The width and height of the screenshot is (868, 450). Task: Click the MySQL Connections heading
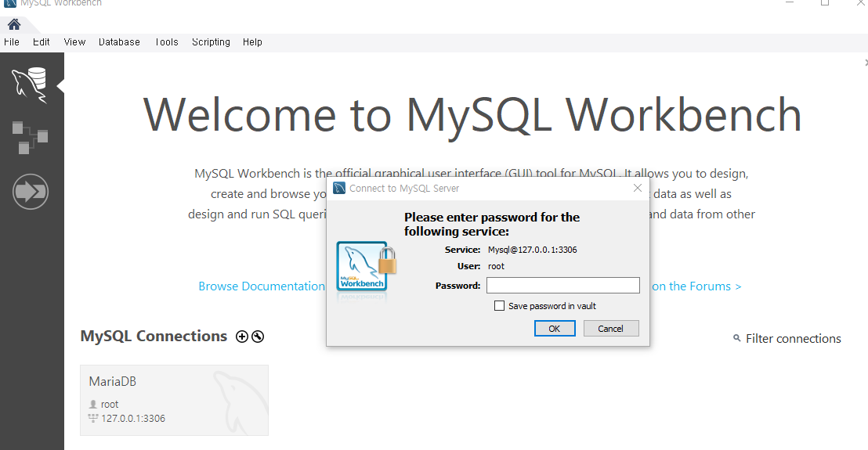click(154, 336)
